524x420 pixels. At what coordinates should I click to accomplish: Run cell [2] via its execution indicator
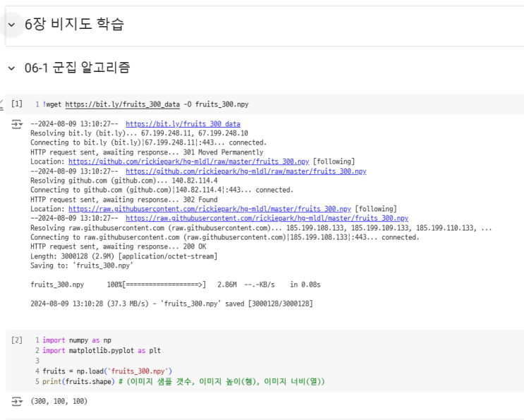click(x=16, y=340)
